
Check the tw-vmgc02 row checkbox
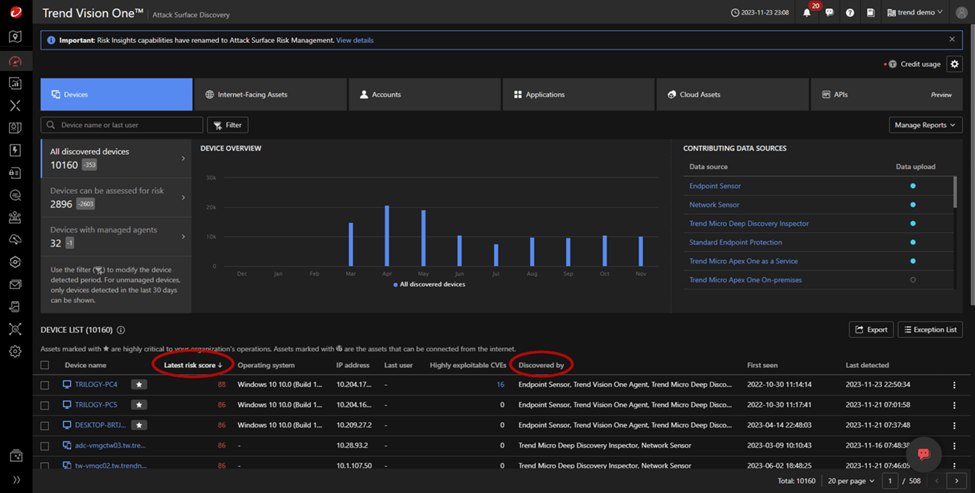coord(45,465)
